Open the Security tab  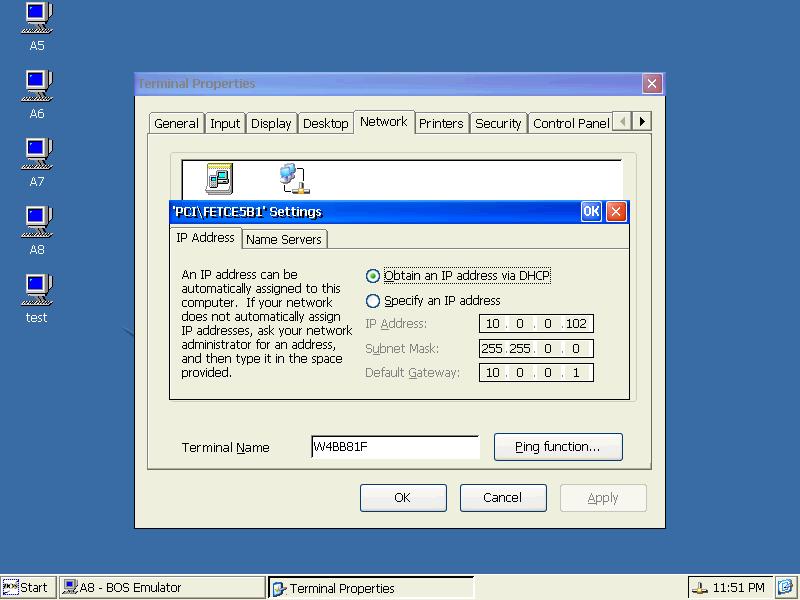coord(498,123)
